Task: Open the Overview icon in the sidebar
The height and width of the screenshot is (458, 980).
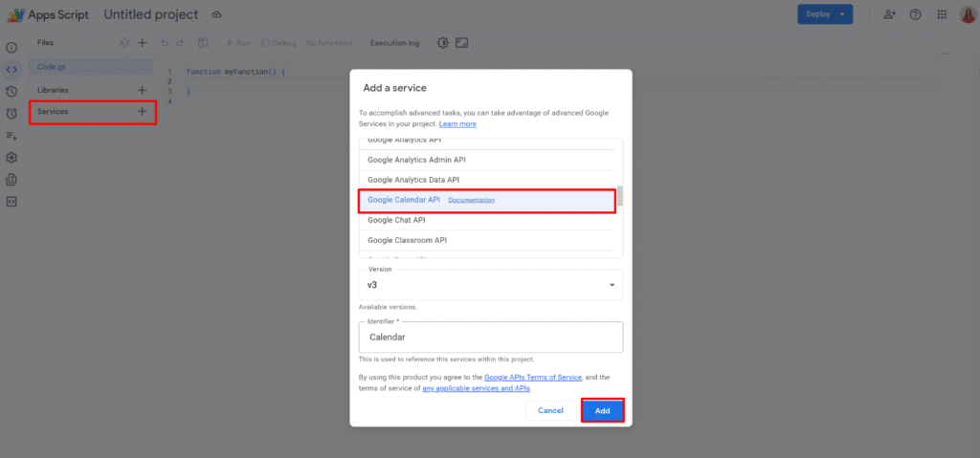Action: [x=11, y=47]
